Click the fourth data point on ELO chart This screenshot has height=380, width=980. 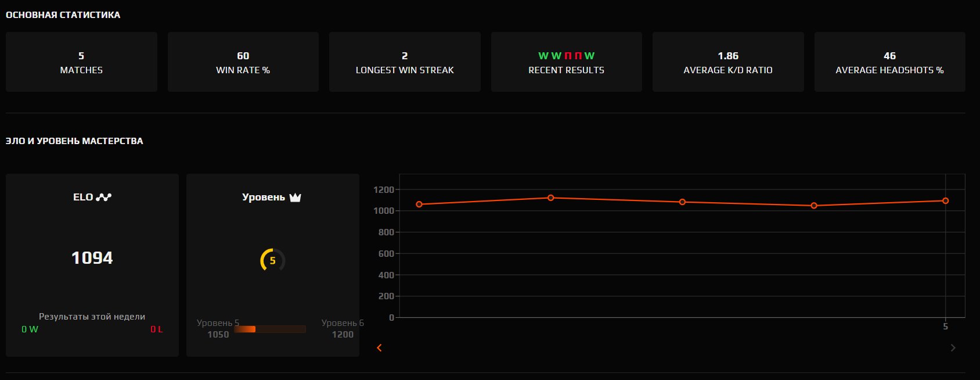click(x=814, y=206)
